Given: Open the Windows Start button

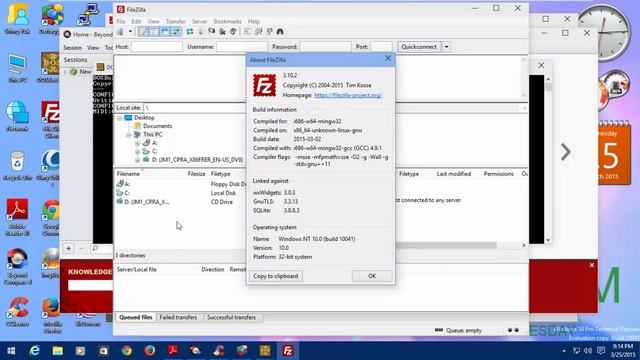Looking at the screenshot, I should tap(11, 351).
